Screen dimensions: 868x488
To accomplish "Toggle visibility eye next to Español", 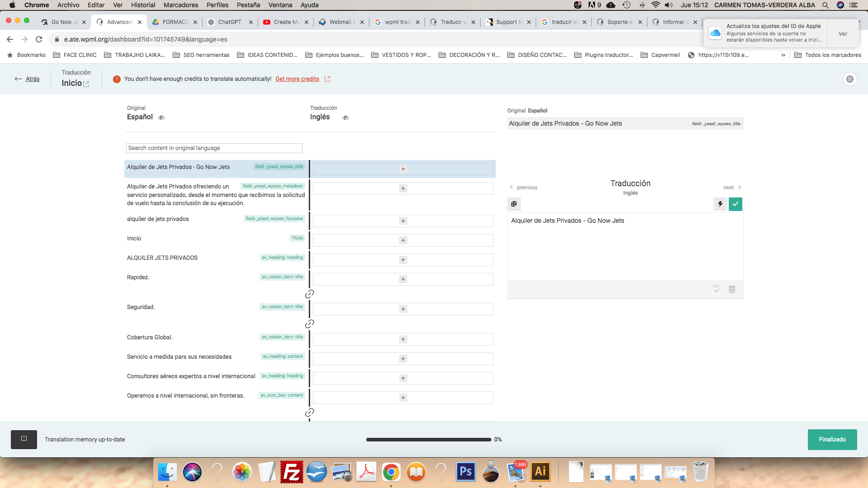I will point(161,117).
